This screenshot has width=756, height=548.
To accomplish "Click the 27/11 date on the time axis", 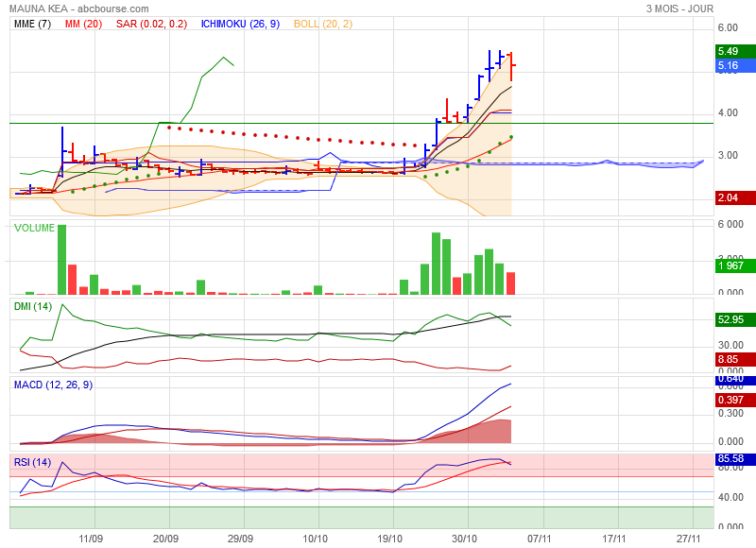I will [689, 539].
